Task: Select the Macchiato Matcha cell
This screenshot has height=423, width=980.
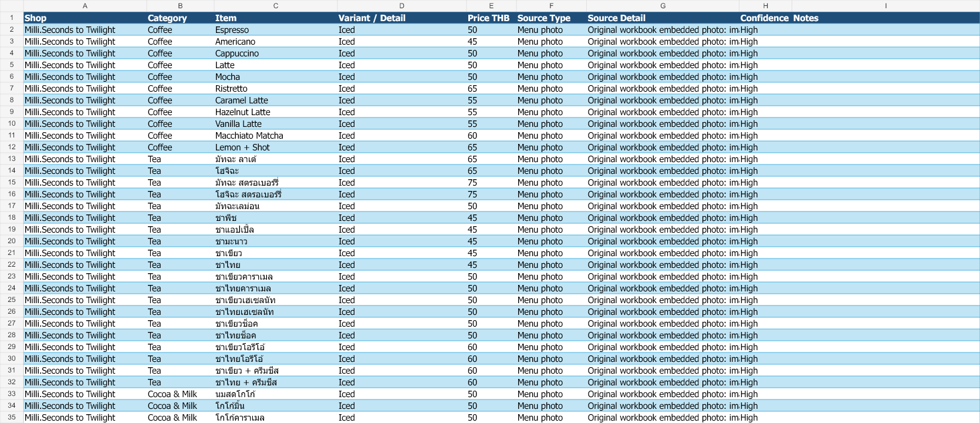Action: (x=276, y=136)
